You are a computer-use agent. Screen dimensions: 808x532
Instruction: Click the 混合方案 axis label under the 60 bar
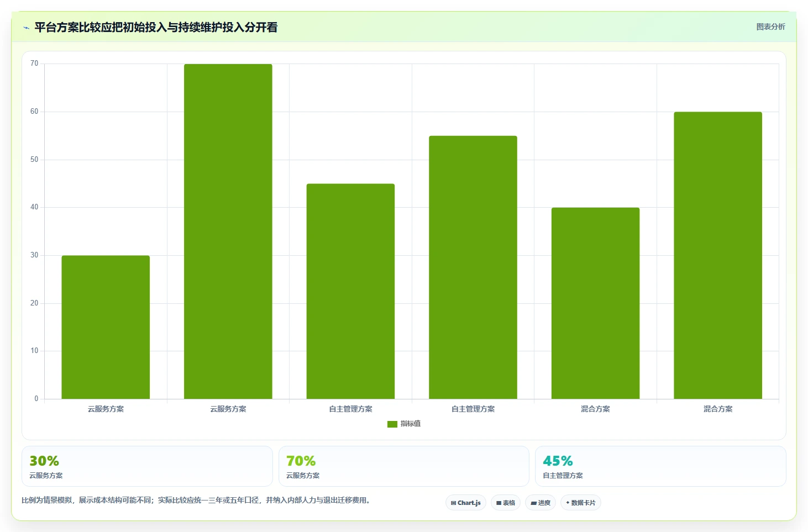(x=718, y=409)
